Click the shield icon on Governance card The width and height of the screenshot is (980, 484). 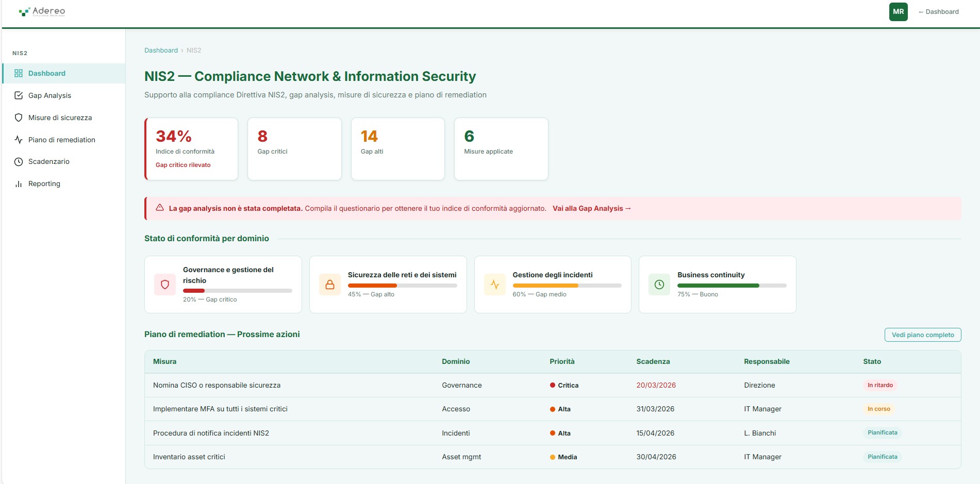click(x=164, y=284)
